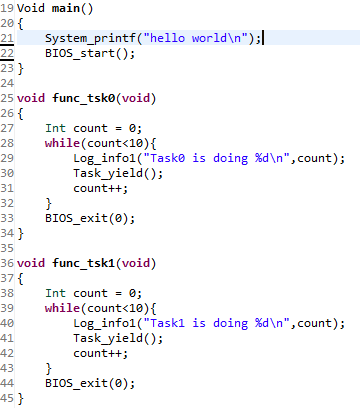Click the BIOS_start() statement
The height and width of the screenshot is (408, 360).
pyautogui.click(x=90, y=53)
